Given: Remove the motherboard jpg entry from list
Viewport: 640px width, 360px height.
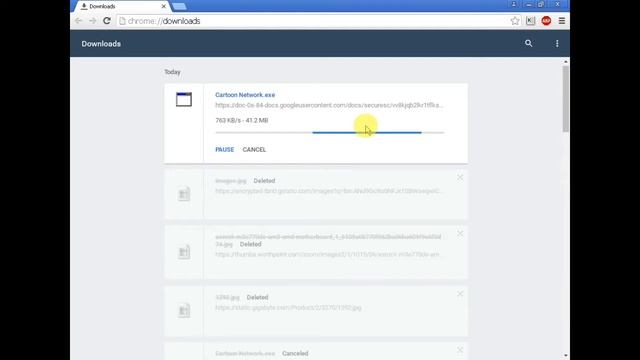Looking at the screenshot, I should (x=460, y=233).
